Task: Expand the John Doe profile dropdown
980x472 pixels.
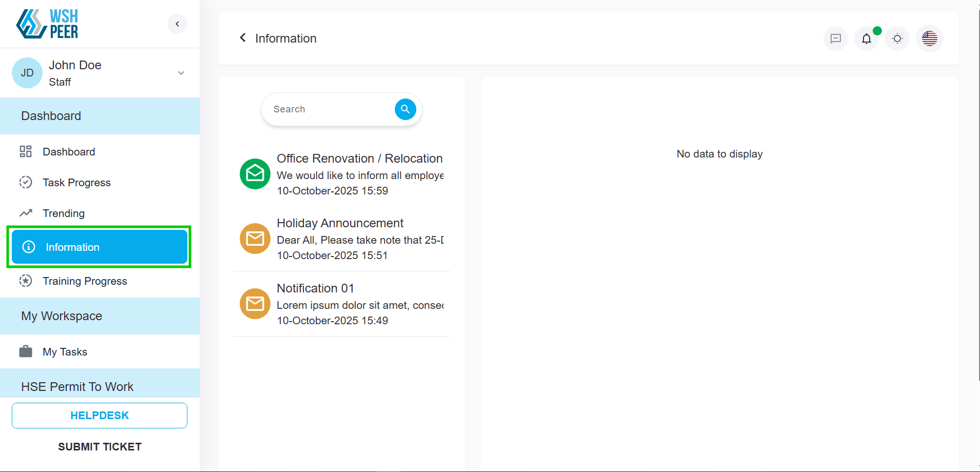Action: (x=181, y=73)
